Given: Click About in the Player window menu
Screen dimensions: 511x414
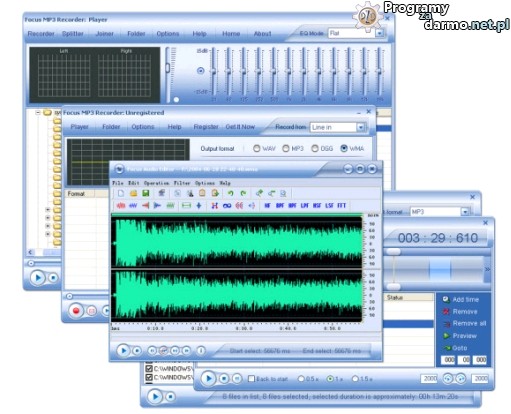Looking at the screenshot, I should pos(263,34).
